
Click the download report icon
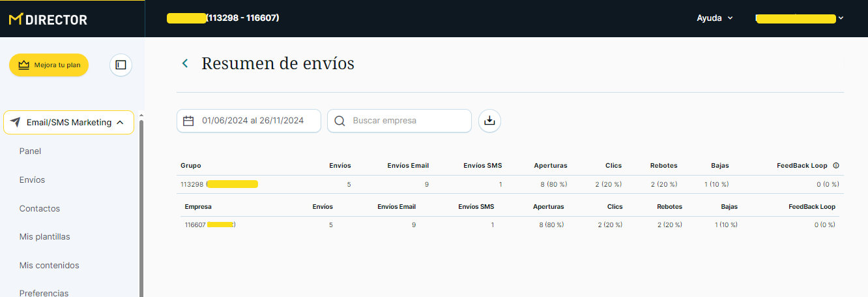click(489, 121)
